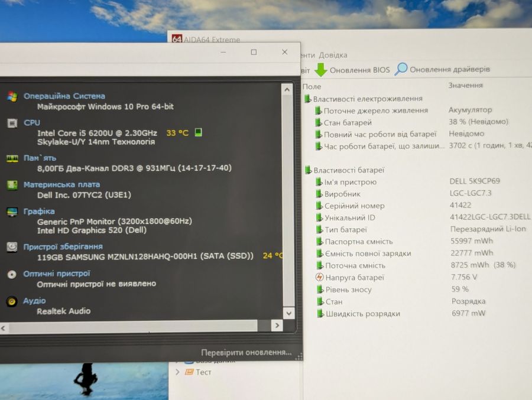Click the 33 °C CPU temperature reading

point(177,133)
